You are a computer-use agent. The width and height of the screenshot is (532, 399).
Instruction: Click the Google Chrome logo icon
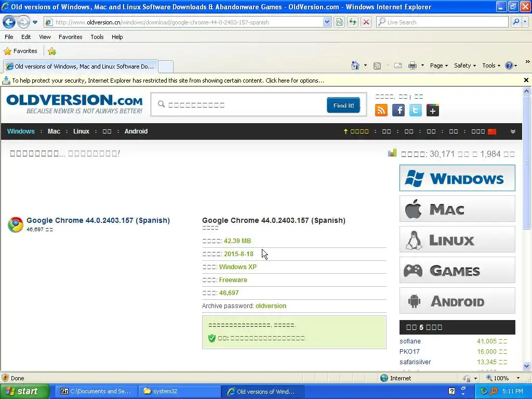tap(16, 224)
